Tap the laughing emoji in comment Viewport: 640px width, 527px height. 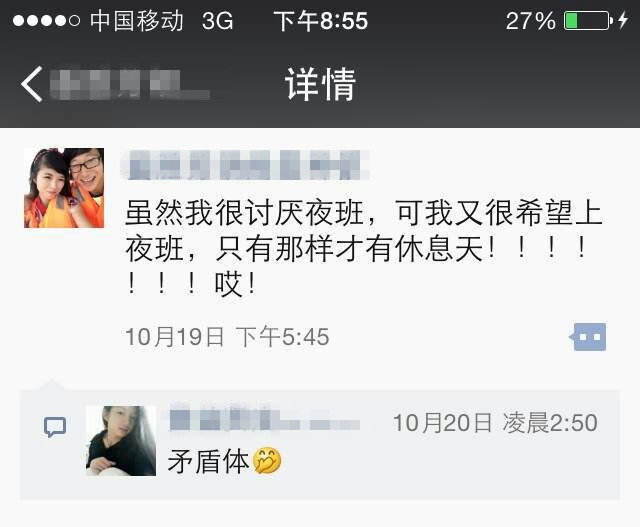267,460
